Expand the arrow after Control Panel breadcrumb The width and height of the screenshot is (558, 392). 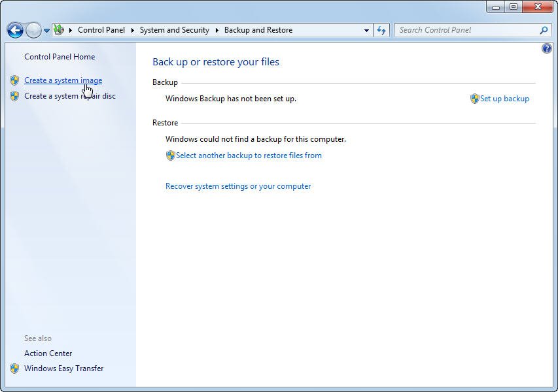(x=132, y=30)
